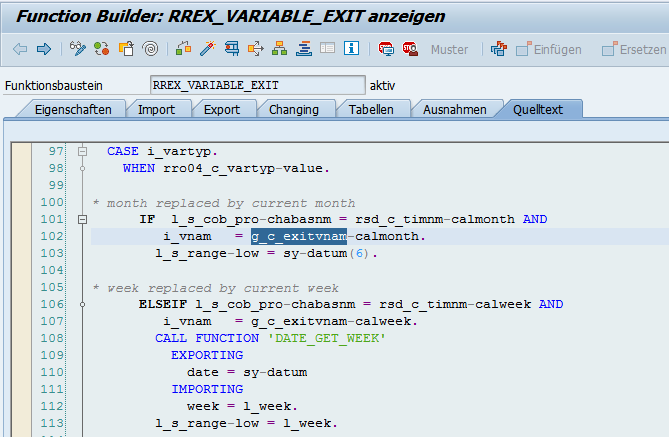669x437 pixels.
Task: Select the Quelltext tab
Action: [x=538, y=110]
